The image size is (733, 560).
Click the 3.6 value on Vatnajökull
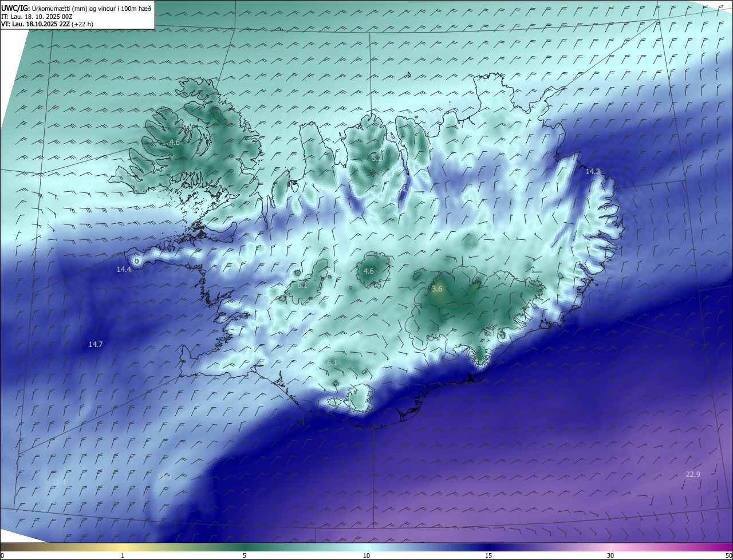coord(437,289)
